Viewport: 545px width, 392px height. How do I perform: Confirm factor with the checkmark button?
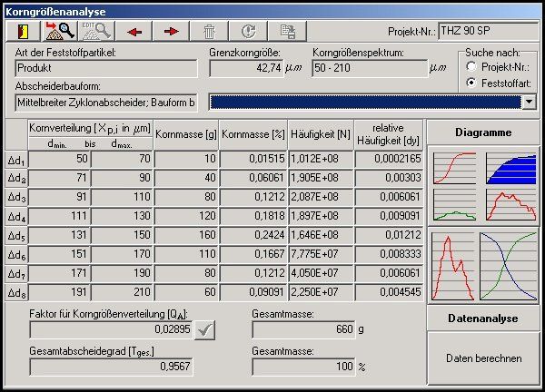[x=206, y=329]
